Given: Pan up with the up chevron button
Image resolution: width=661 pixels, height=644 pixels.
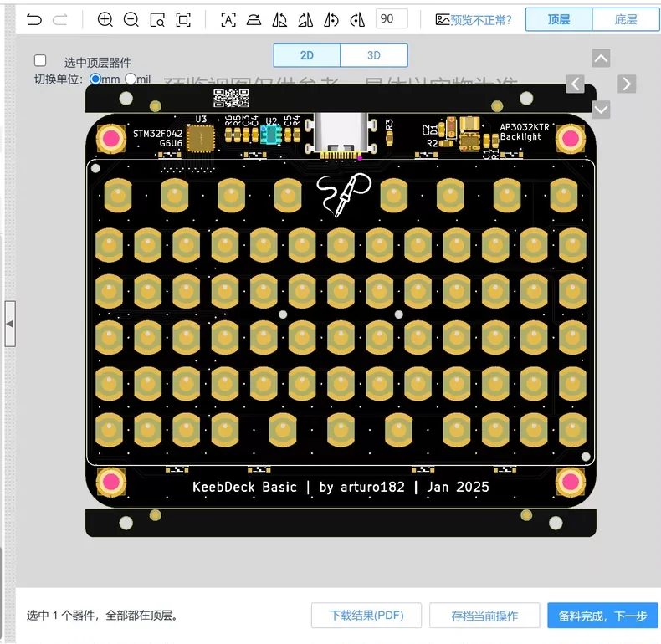Looking at the screenshot, I should (x=601, y=59).
